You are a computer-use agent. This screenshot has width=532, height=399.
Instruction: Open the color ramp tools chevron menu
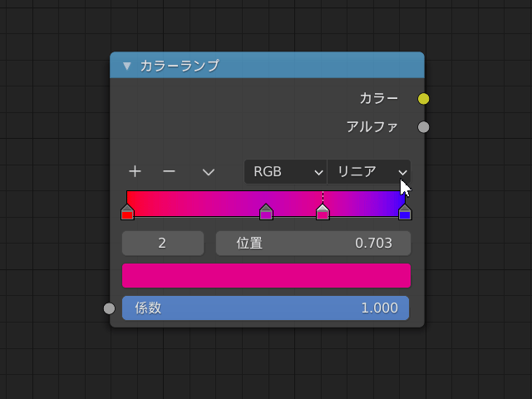(x=209, y=172)
